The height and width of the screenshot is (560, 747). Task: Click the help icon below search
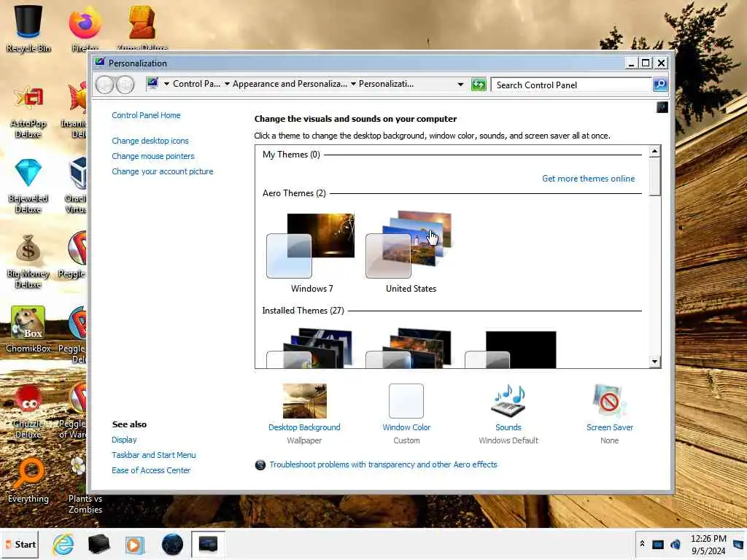point(662,107)
